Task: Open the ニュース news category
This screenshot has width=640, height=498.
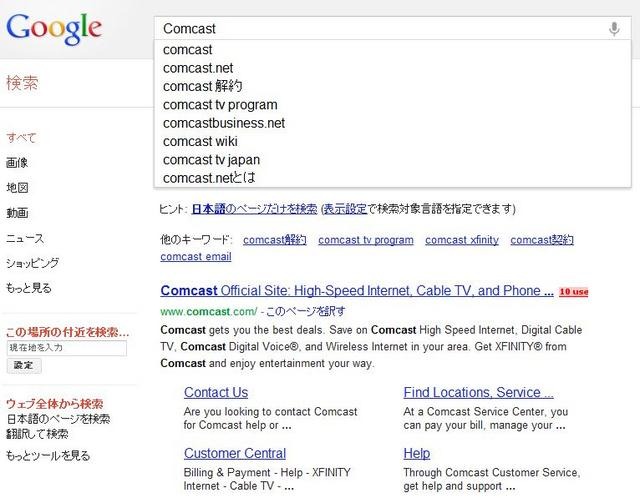Action: click(25, 238)
